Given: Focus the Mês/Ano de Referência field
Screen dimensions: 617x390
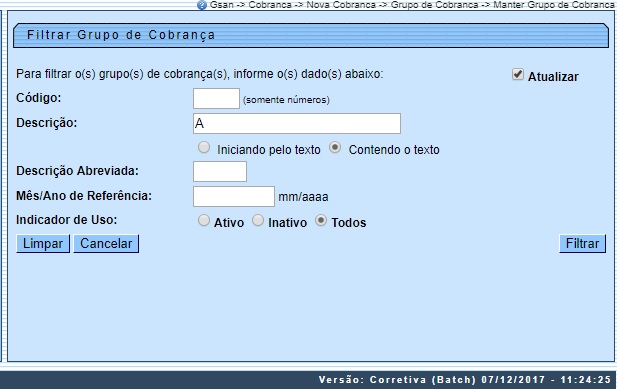Looking at the screenshot, I should pos(234,196).
